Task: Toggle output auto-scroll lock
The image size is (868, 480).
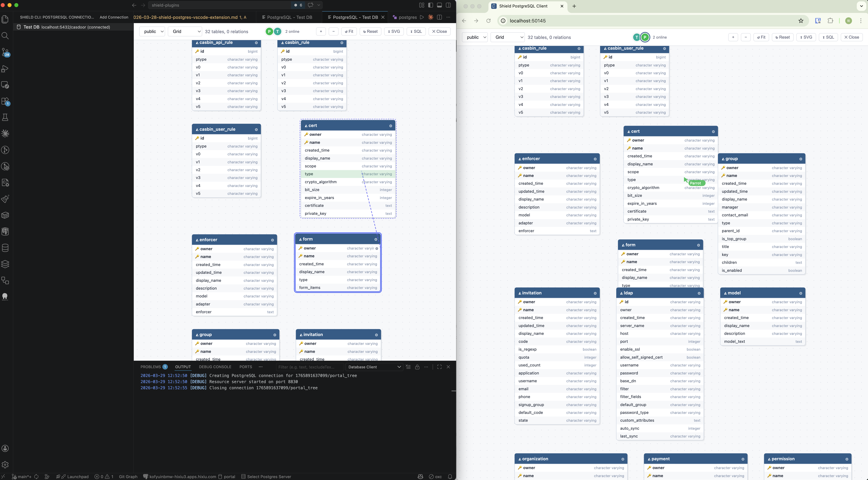Action: coord(417,367)
